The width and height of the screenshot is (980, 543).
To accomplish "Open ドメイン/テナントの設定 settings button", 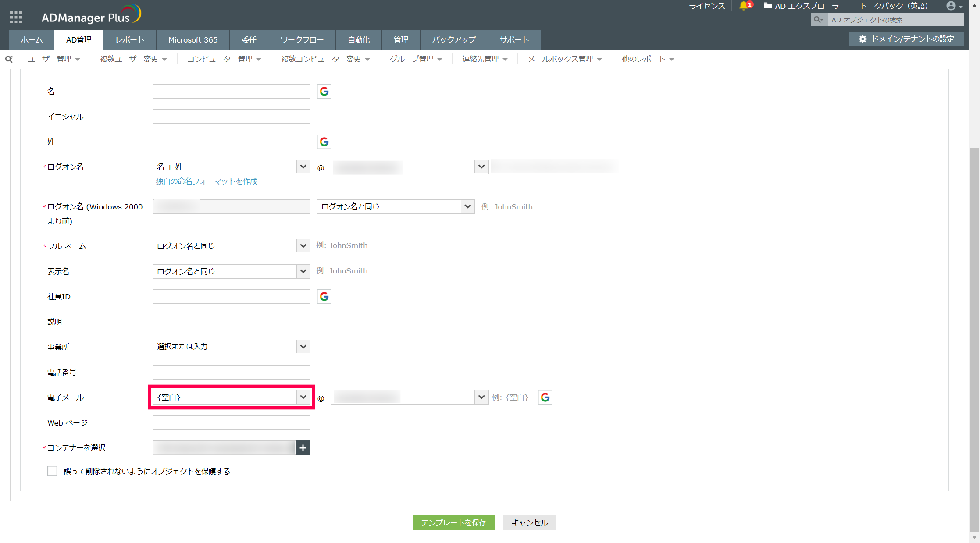I will [x=906, y=39].
